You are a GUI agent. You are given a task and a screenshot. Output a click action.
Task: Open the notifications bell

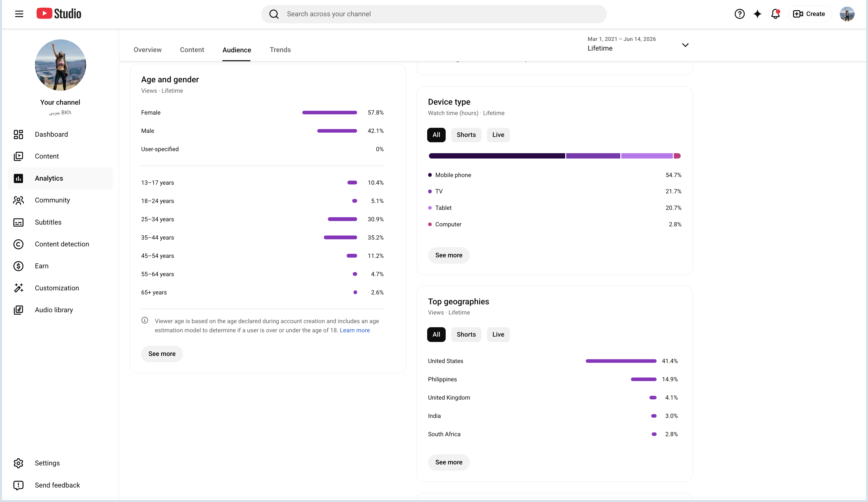click(x=775, y=14)
